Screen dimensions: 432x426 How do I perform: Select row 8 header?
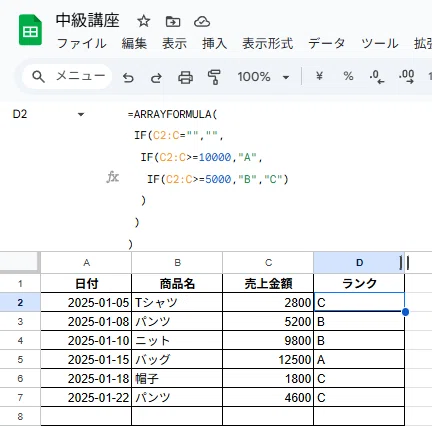pos(20,416)
